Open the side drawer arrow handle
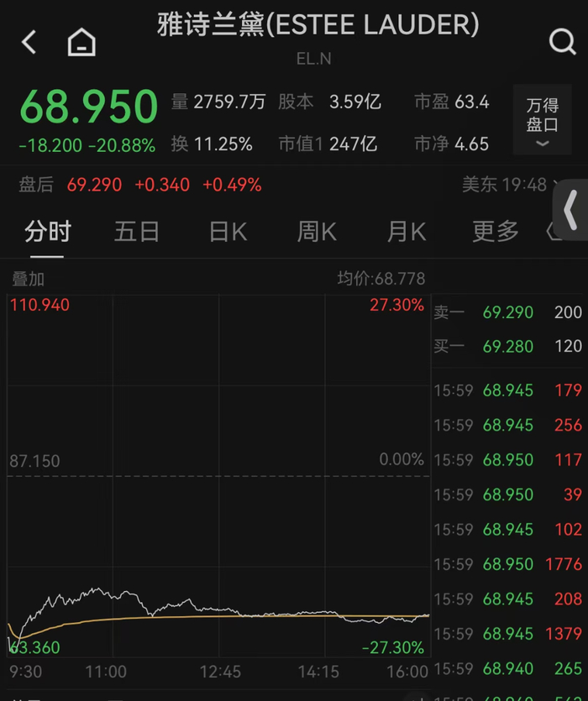 pos(570,210)
